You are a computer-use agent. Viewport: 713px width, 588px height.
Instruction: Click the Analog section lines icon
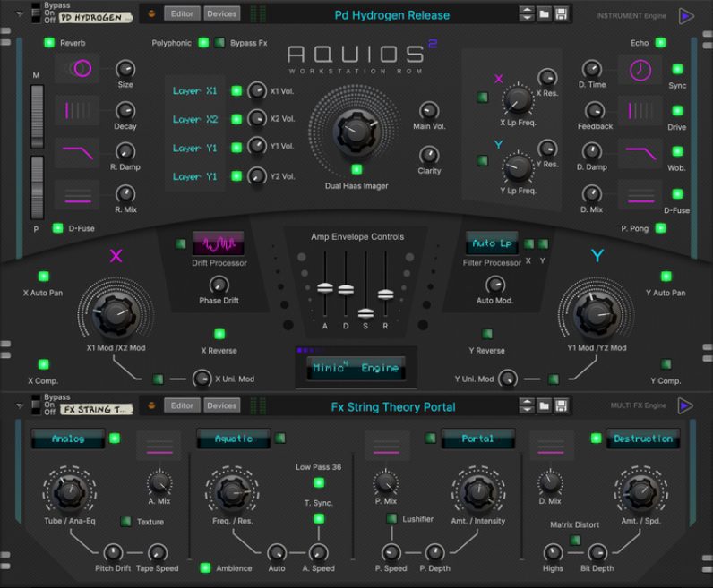click(x=159, y=446)
